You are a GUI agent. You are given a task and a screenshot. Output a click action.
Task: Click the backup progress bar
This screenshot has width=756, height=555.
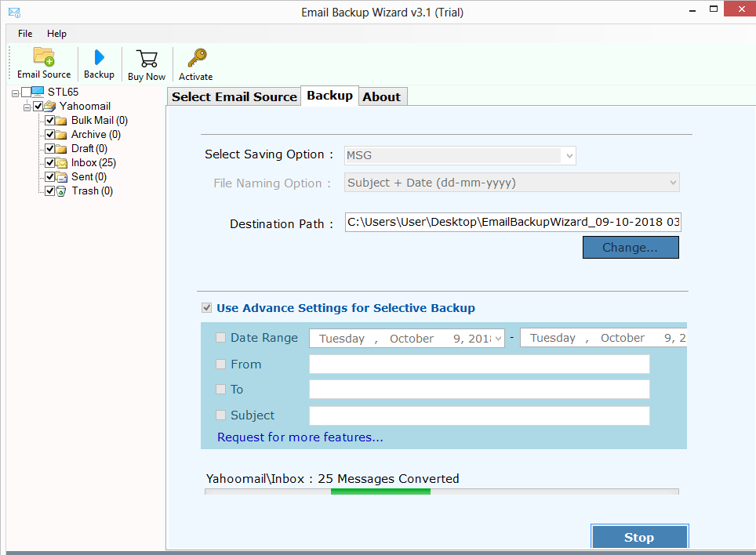pos(442,492)
